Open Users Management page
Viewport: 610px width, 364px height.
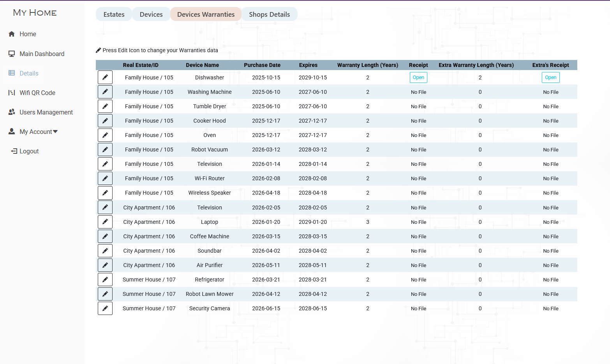(46, 112)
